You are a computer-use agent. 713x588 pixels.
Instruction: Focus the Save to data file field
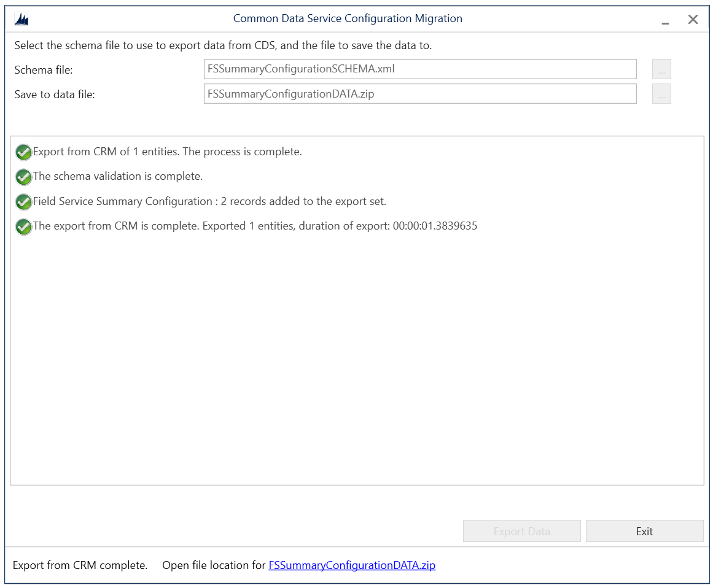click(x=420, y=94)
